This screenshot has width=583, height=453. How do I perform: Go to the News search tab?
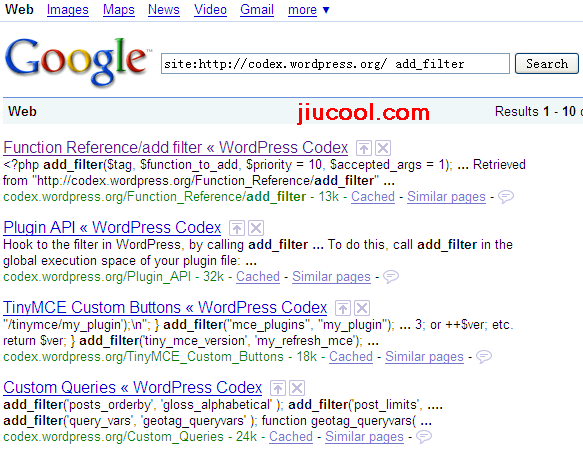click(164, 10)
